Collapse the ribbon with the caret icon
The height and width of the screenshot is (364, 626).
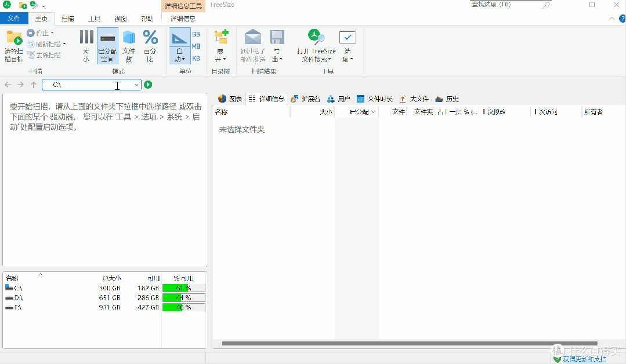[x=611, y=19]
